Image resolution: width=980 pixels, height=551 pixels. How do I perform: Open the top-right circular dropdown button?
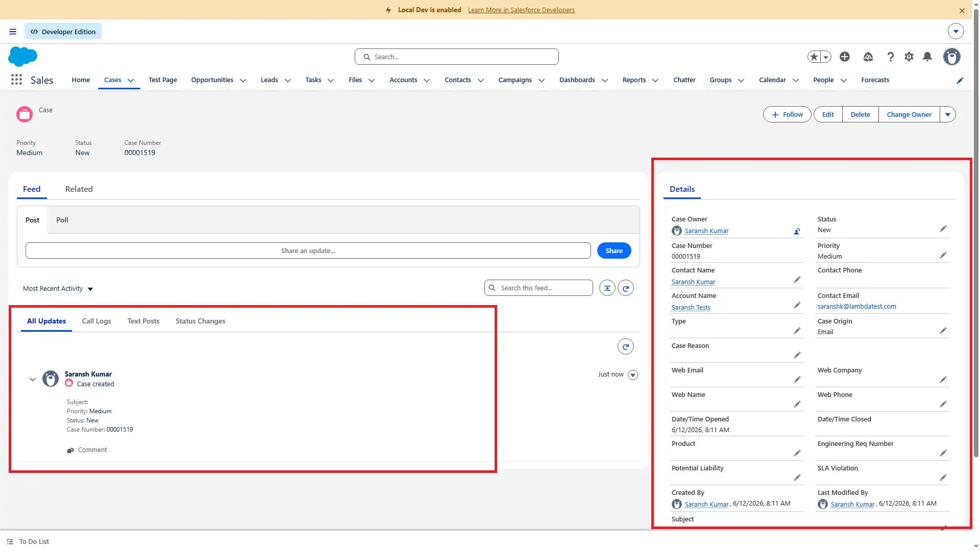(x=956, y=31)
